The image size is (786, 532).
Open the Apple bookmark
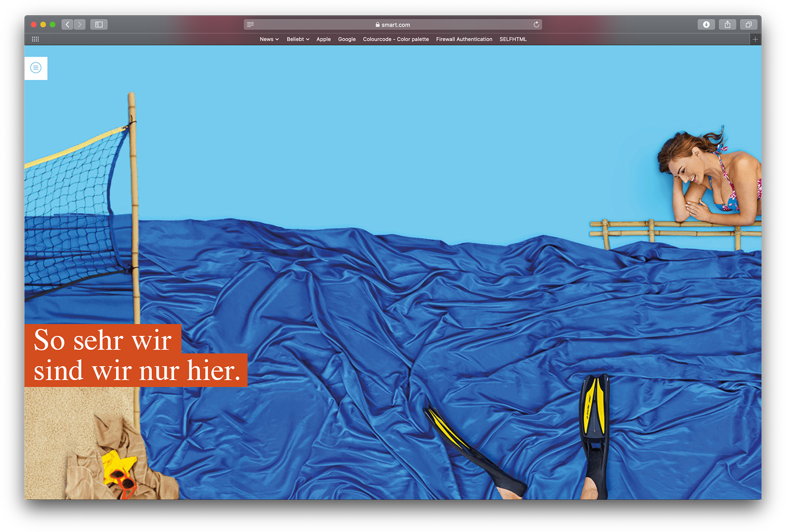pyautogui.click(x=323, y=39)
